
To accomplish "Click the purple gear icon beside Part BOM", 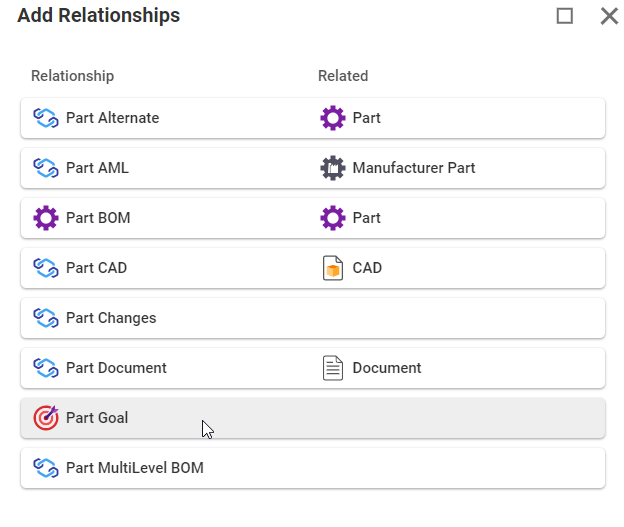I will click(x=46, y=218).
